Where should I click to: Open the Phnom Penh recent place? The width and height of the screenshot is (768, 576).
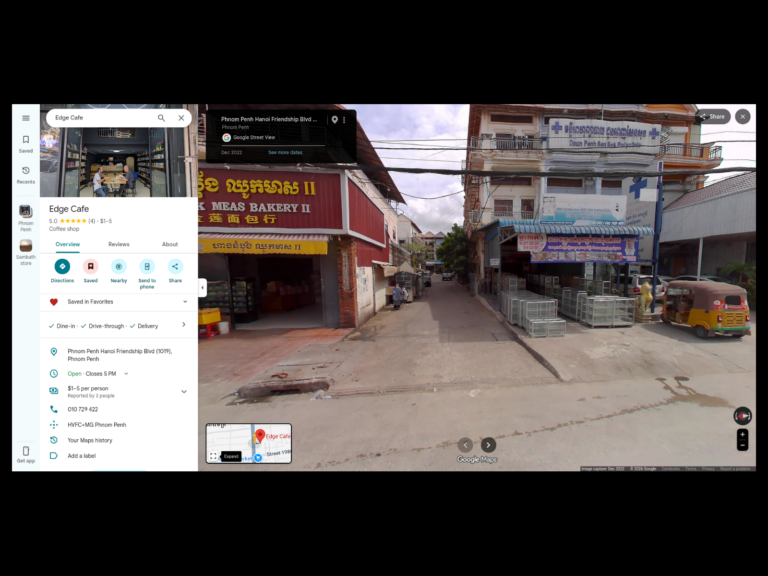click(26, 218)
